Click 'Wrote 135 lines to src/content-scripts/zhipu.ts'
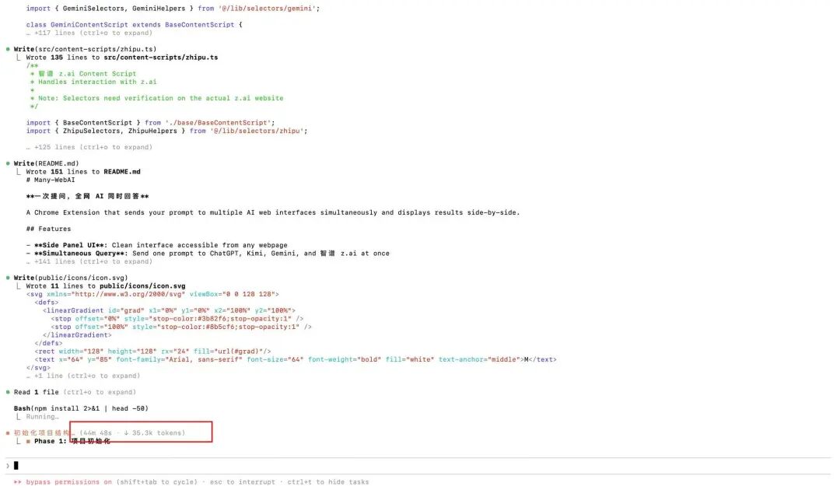The height and width of the screenshot is (504, 840). click(x=122, y=58)
